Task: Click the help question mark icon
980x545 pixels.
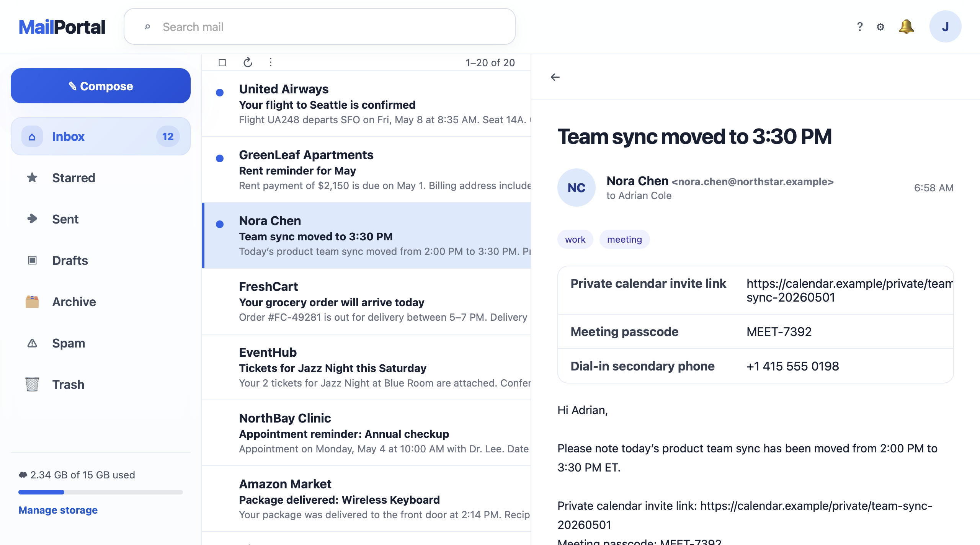Action: 859,27
